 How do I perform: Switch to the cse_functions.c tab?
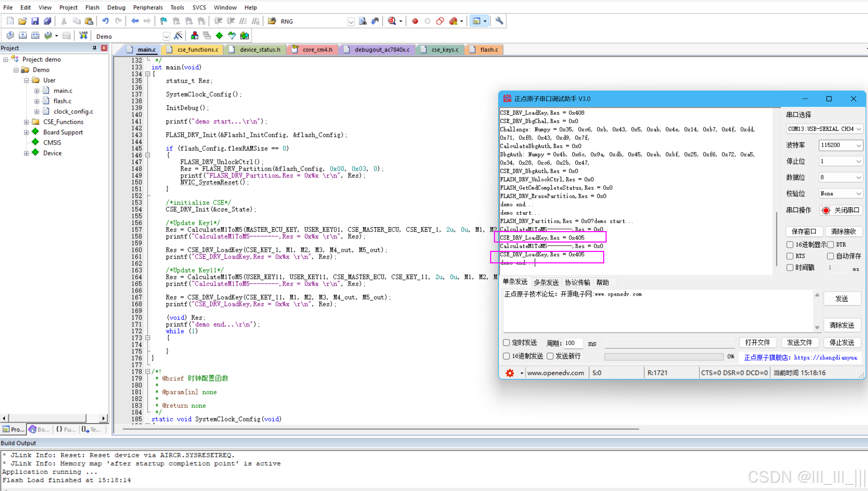coord(198,50)
